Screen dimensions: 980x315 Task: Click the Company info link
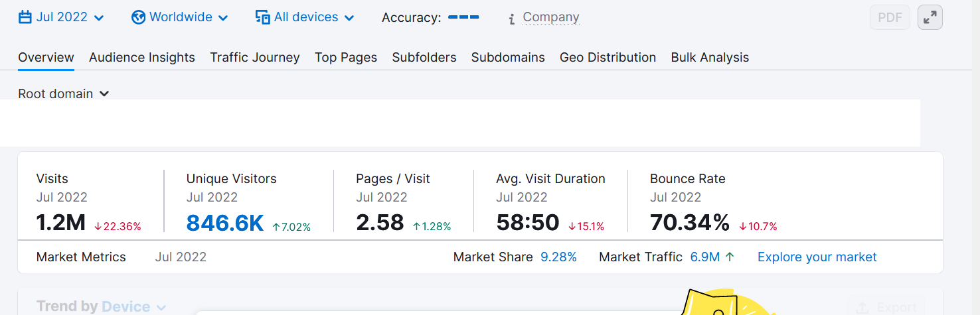(551, 17)
